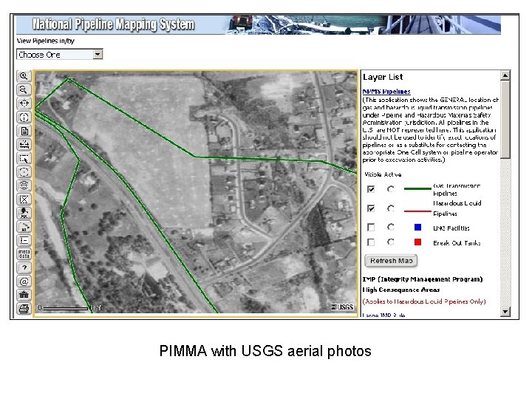The width and height of the screenshot is (532, 399).
Task: Click the LNG Facilities label
Action: click(x=451, y=228)
